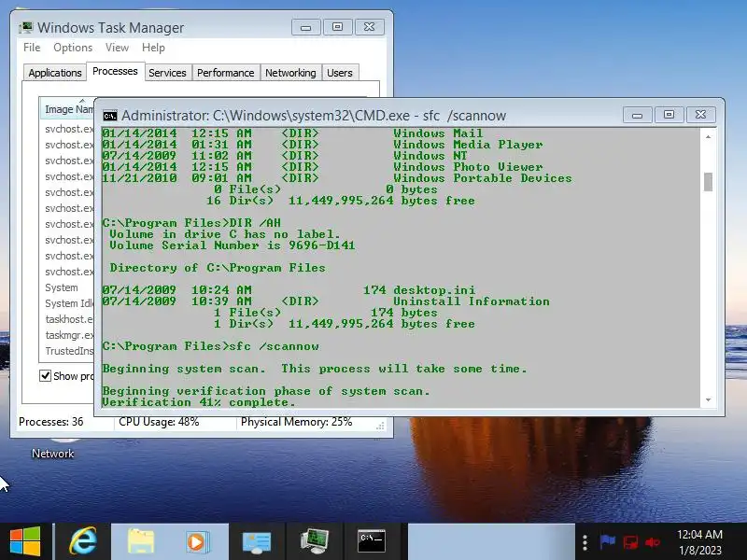Click the 'sfc /scannow' command line
Screen dimensions: 747x560
click(x=211, y=346)
